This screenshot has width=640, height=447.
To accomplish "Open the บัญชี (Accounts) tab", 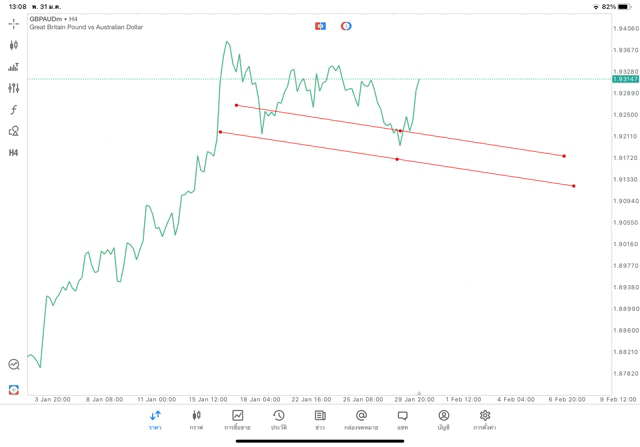I will (443, 419).
